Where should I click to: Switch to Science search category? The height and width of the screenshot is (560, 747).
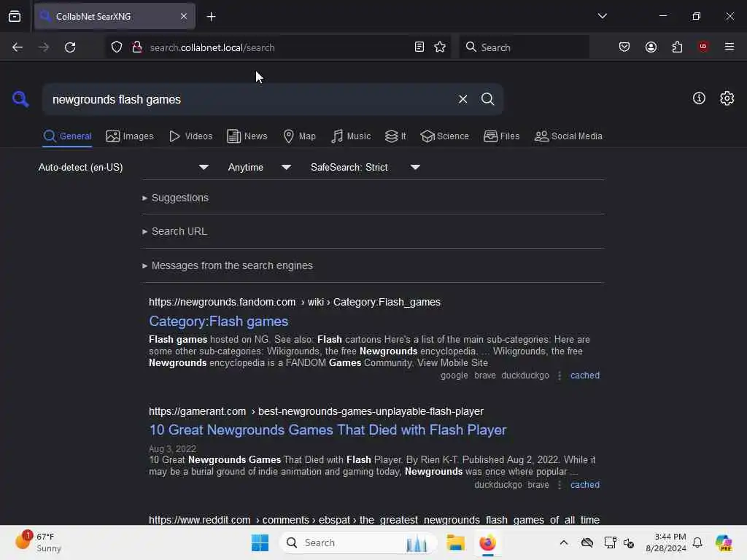coord(444,136)
